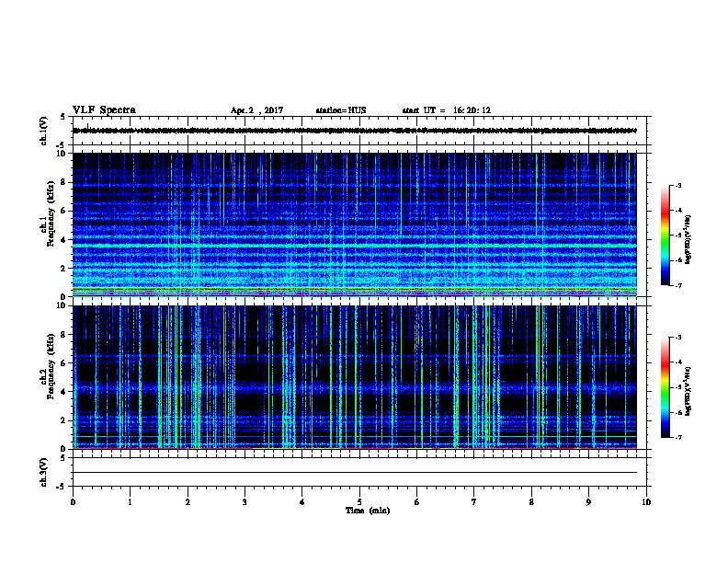Click the ch.1 voltage waveform trace

[355, 131]
